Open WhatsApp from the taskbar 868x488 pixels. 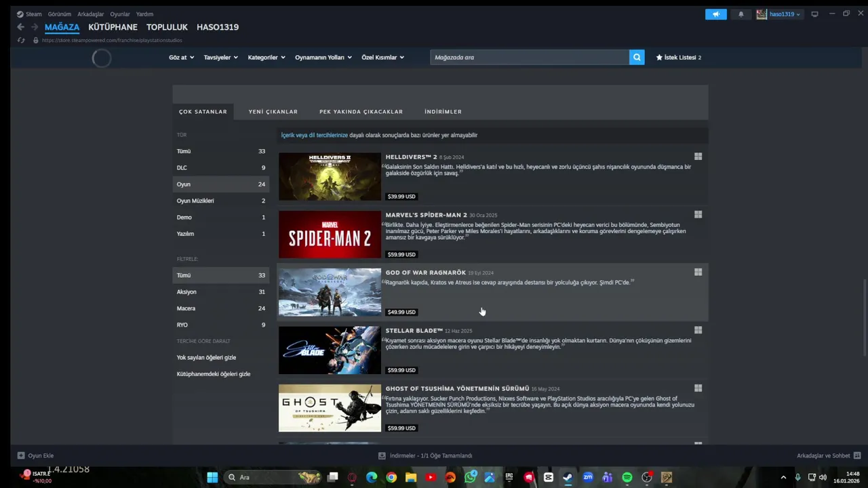[x=470, y=477]
